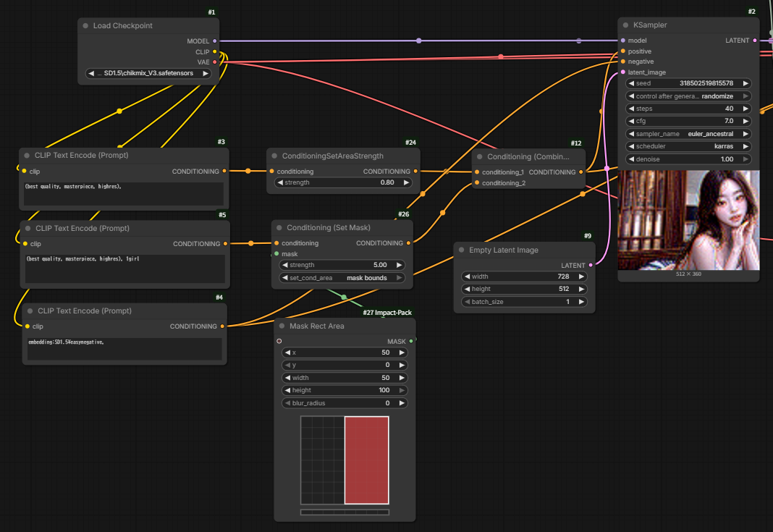The height and width of the screenshot is (532, 773).
Task: Click the MODEL output socket on Load Checkpoint
Action: pos(214,41)
